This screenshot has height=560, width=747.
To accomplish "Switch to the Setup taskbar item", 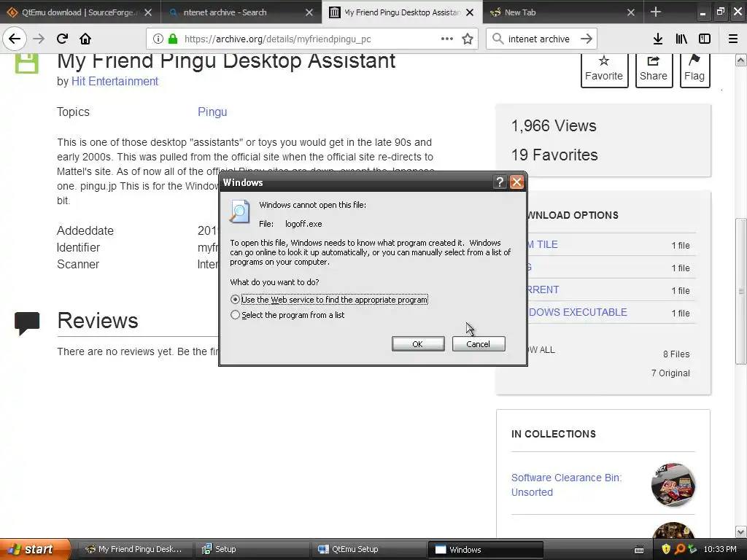I will pos(252,549).
